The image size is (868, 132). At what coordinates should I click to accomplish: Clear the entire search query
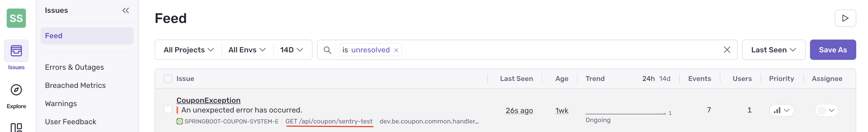click(727, 50)
